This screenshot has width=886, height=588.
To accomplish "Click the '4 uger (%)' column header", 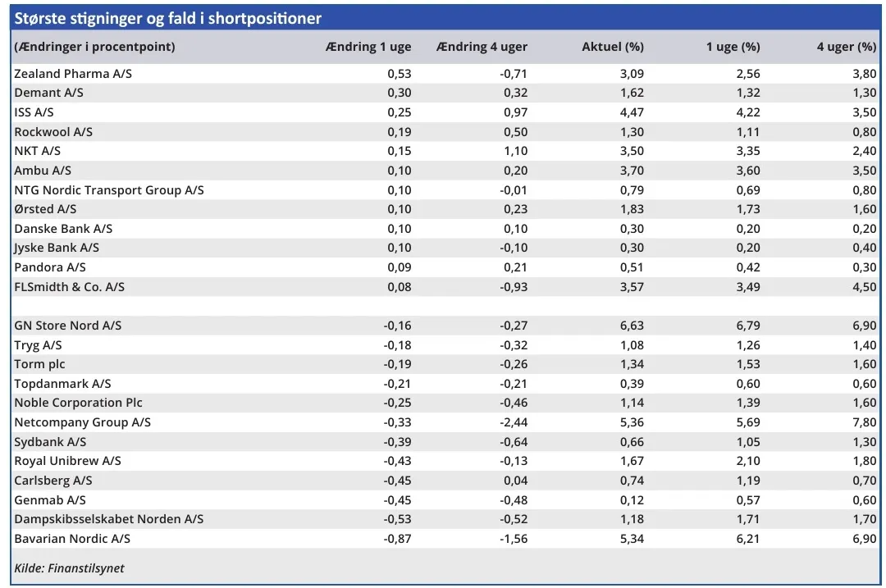I will pos(846,47).
